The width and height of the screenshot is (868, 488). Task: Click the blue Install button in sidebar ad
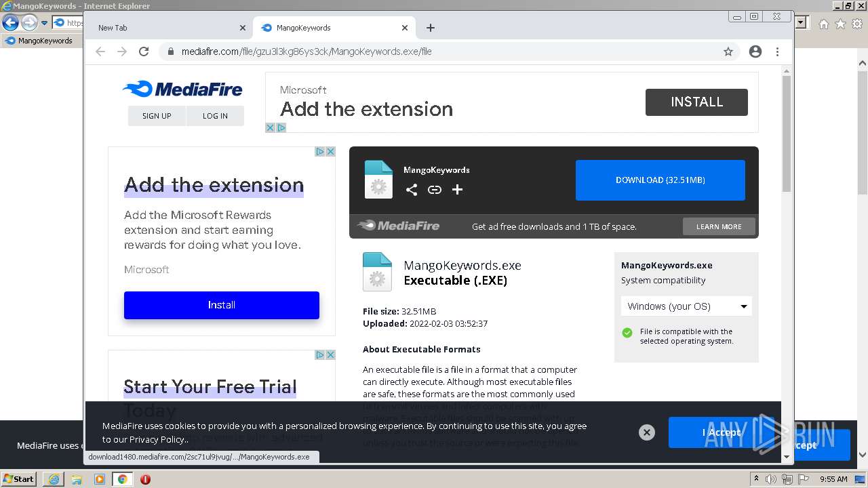click(x=221, y=305)
